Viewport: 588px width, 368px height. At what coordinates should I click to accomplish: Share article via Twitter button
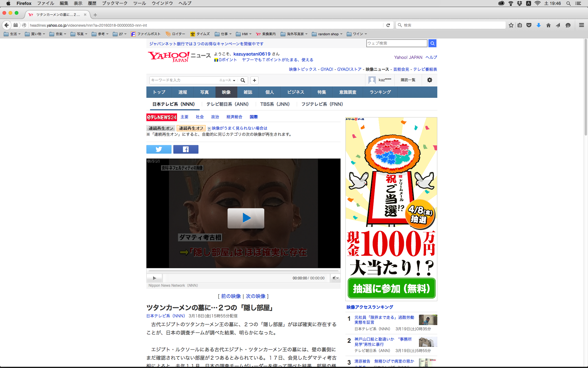pos(159,149)
